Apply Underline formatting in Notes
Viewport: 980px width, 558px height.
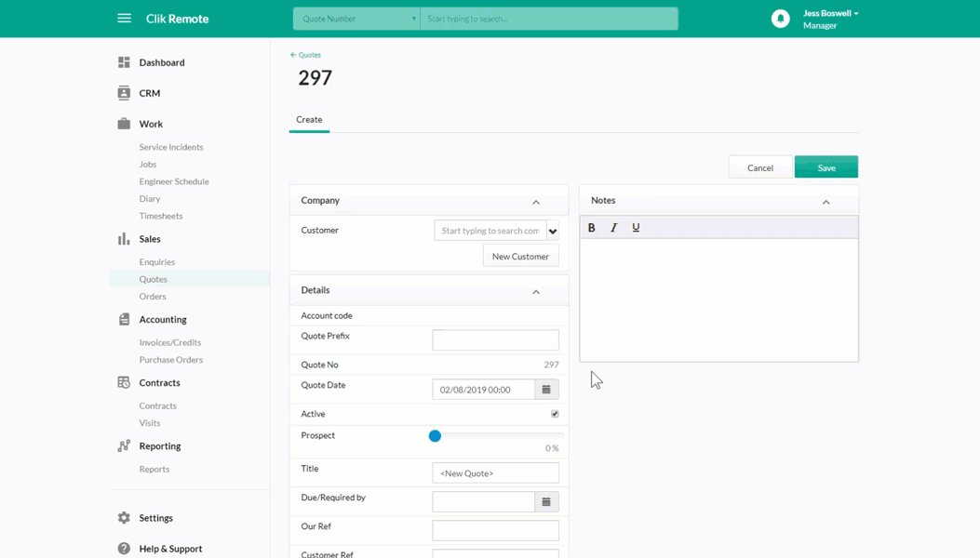(636, 228)
